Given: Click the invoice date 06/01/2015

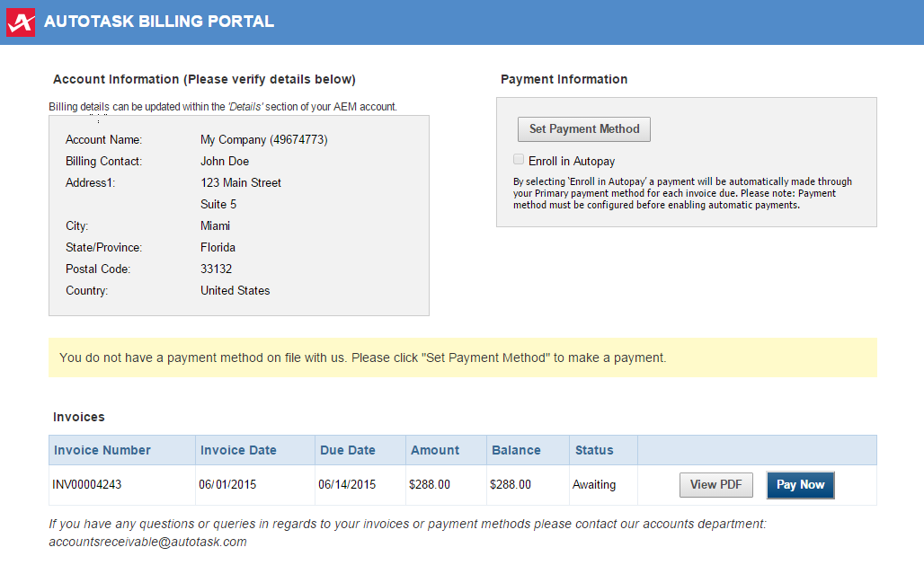Looking at the screenshot, I should tap(227, 485).
